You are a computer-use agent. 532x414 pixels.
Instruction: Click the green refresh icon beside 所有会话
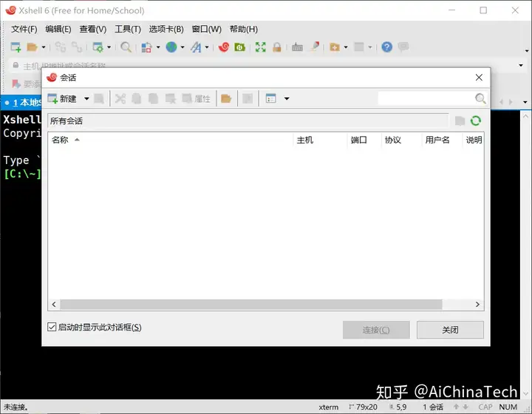[476, 121]
